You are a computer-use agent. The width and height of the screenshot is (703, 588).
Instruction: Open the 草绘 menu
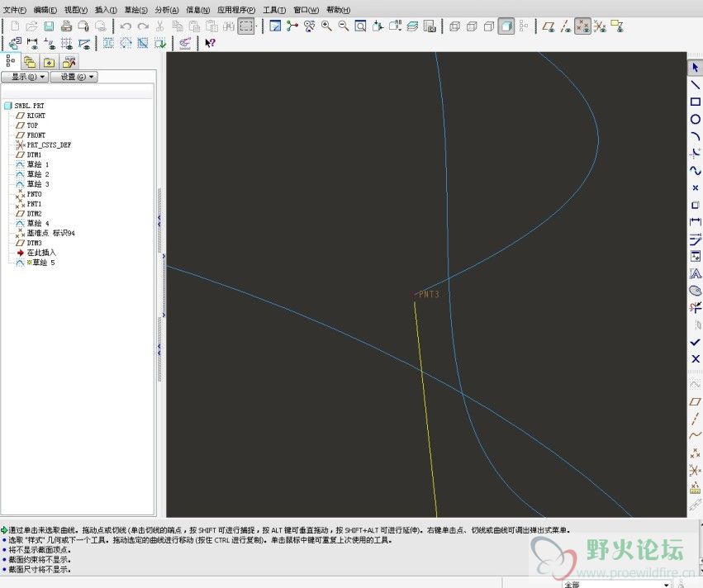135,10
